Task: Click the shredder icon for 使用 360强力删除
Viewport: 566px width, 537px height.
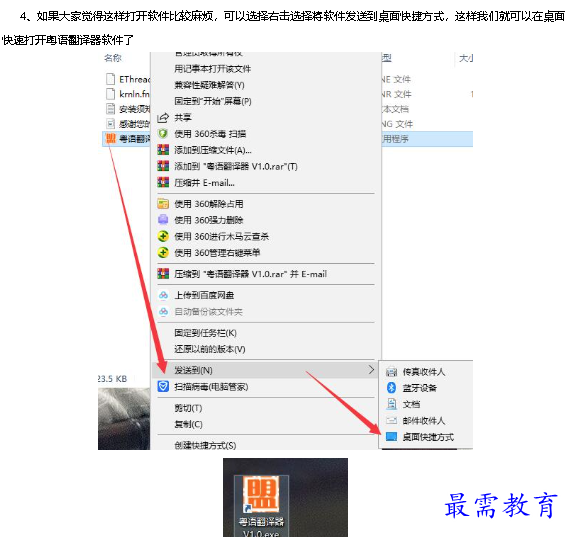Action: point(163,220)
